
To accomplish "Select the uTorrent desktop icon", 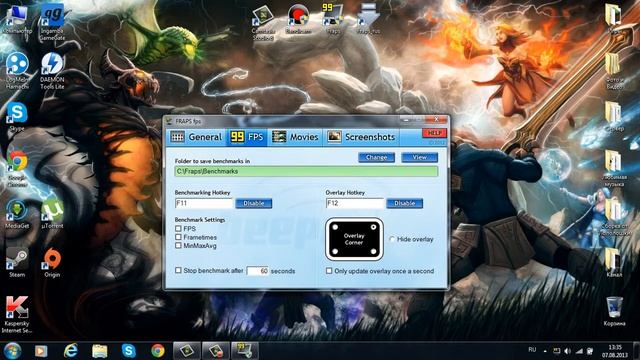I will click(x=52, y=214).
